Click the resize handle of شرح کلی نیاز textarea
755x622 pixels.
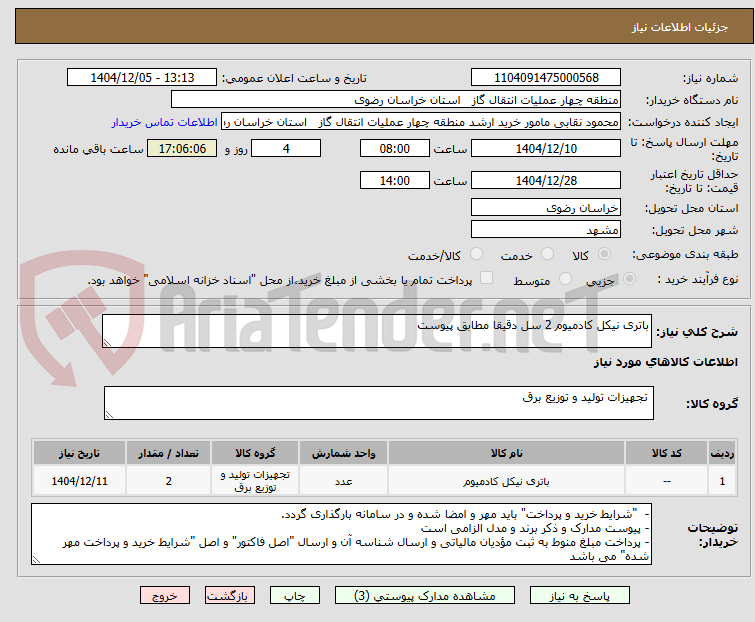click(107, 343)
